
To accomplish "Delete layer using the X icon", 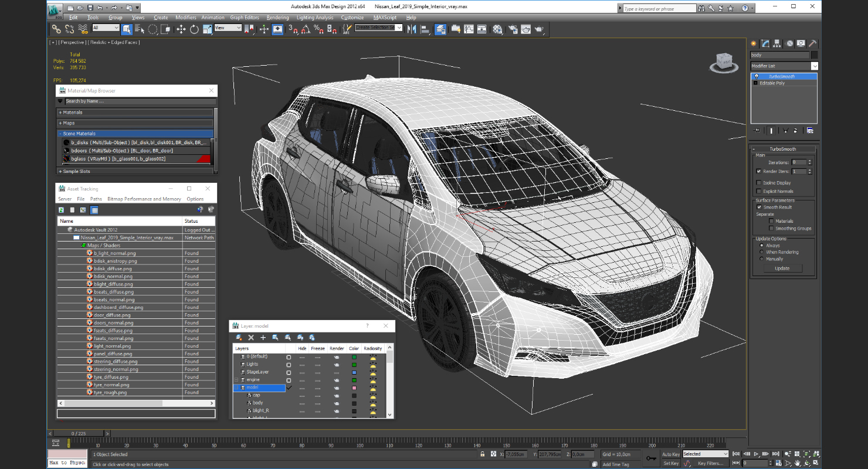I will pos(251,338).
